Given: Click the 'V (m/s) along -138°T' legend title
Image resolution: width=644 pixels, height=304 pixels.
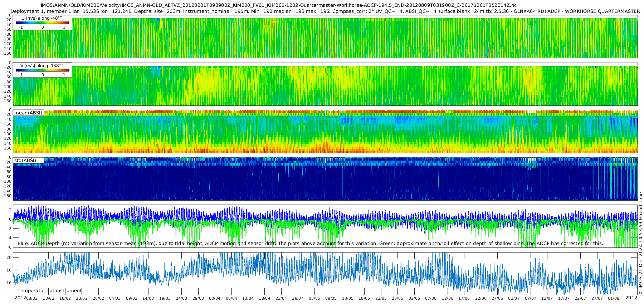Looking at the screenshot, I should click(42, 66).
